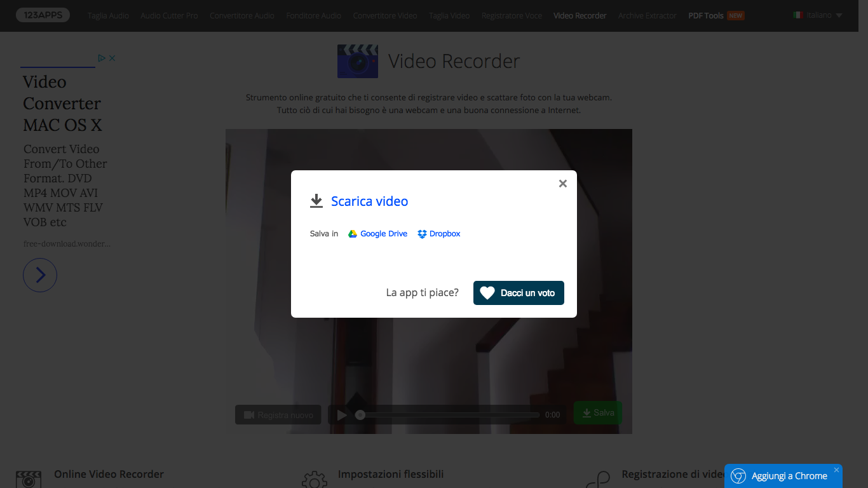
Task: Select Video Recorder nav item
Action: [x=580, y=15]
